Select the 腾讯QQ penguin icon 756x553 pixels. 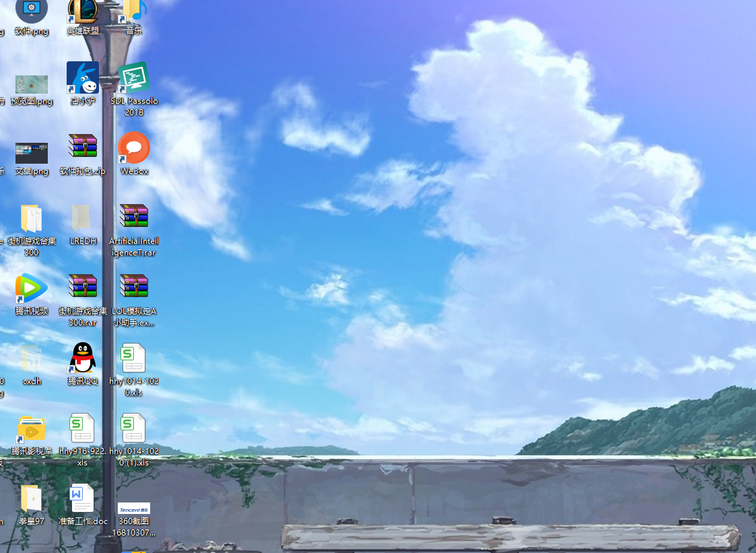click(83, 358)
